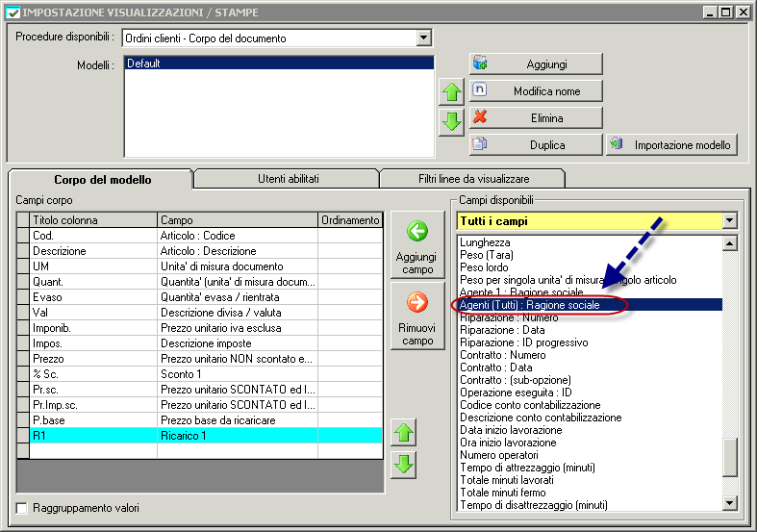Click the green down arrow beside Modelli list

451,121
